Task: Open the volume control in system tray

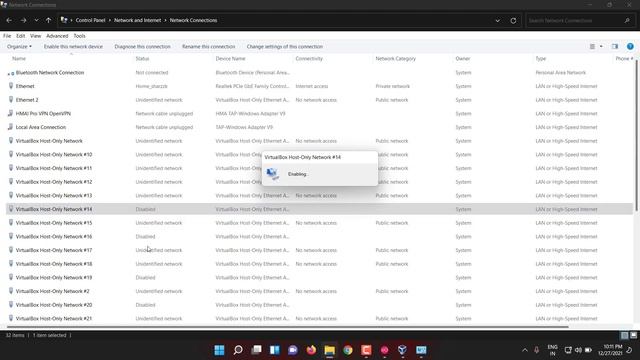Action: pyautogui.click(x=578, y=350)
